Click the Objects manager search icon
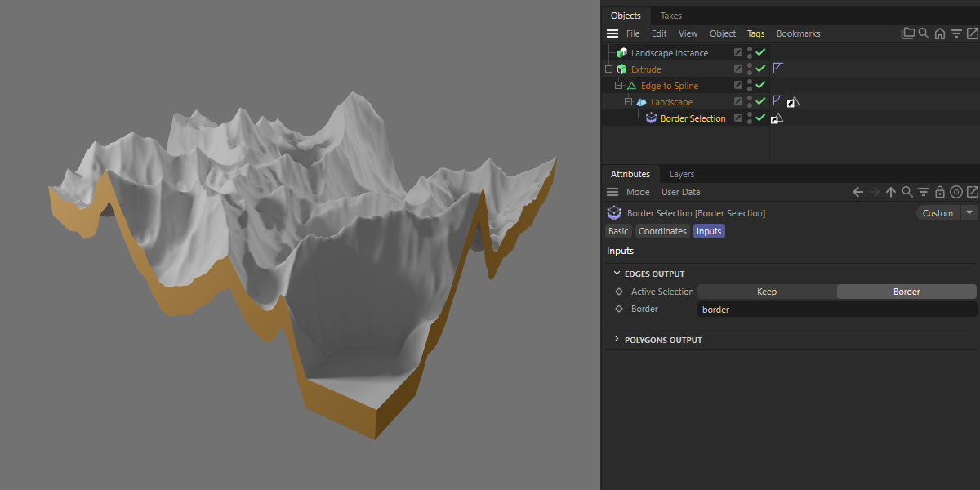Screen dimensions: 980x490 (924, 33)
